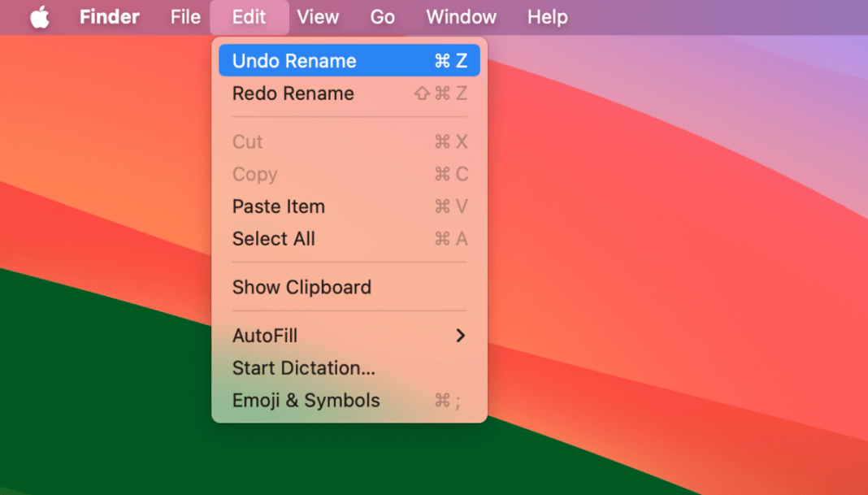Open the Go menu
Screen dimensions: 868x495
(x=382, y=16)
